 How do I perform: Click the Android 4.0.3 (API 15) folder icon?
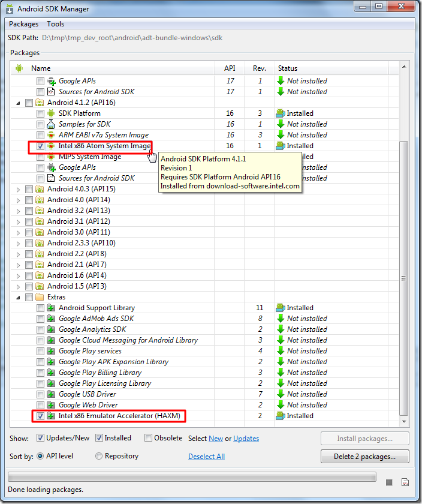click(40, 189)
